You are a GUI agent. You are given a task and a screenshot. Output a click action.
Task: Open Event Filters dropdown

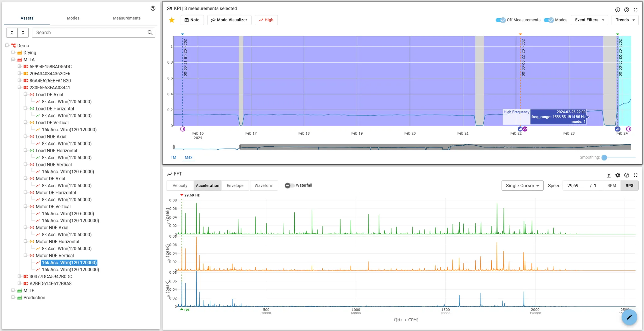590,20
